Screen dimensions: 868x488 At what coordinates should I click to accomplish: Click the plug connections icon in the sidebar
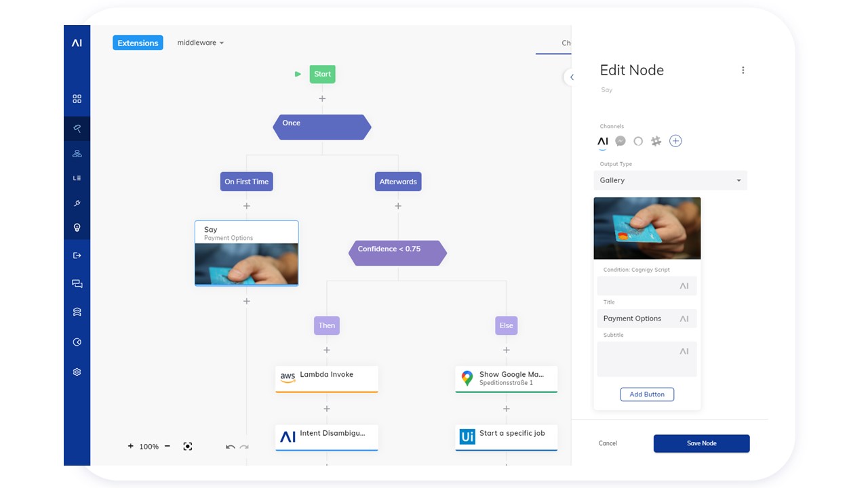77,203
